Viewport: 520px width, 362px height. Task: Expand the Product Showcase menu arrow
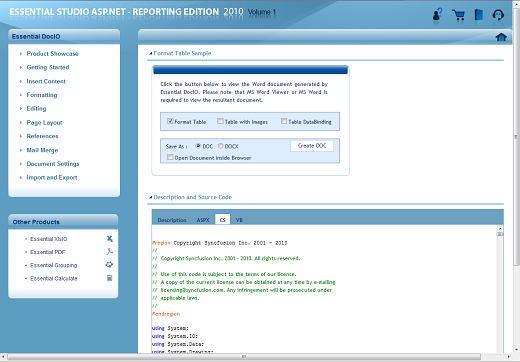[x=21, y=54]
